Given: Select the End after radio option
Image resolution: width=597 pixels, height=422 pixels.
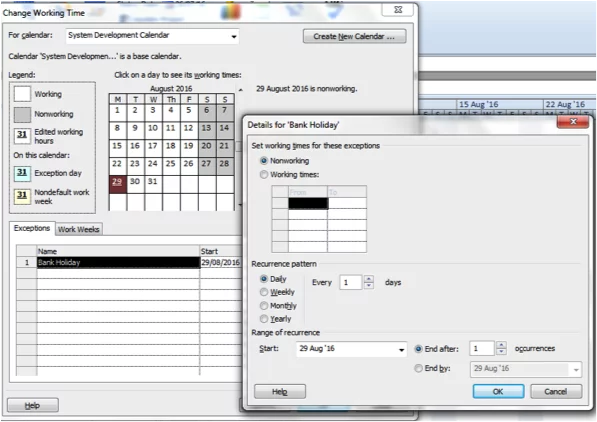Looking at the screenshot, I should (x=418, y=349).
